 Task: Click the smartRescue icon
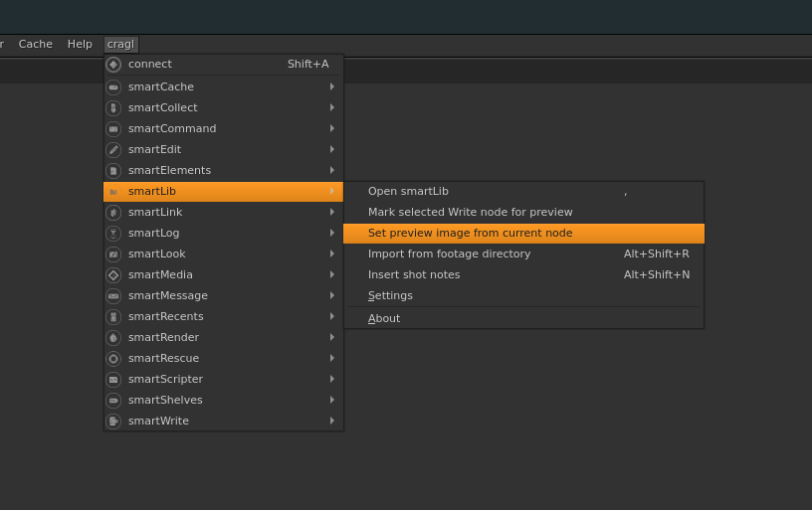click(113, 359)
